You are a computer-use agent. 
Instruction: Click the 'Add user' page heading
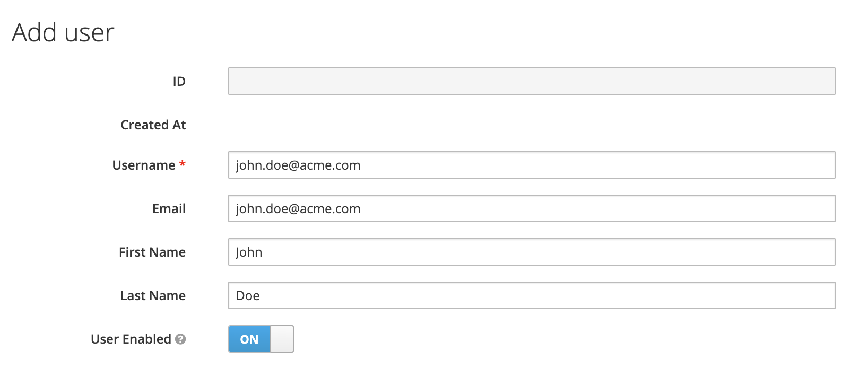pyautogui.click(x=63, y=33)
